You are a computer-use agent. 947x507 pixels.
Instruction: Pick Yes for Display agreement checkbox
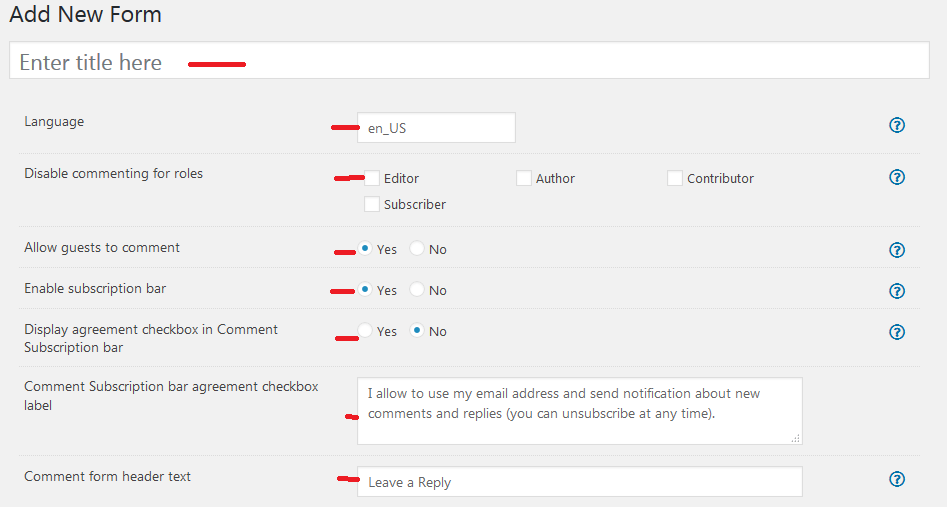pos(366,331)
